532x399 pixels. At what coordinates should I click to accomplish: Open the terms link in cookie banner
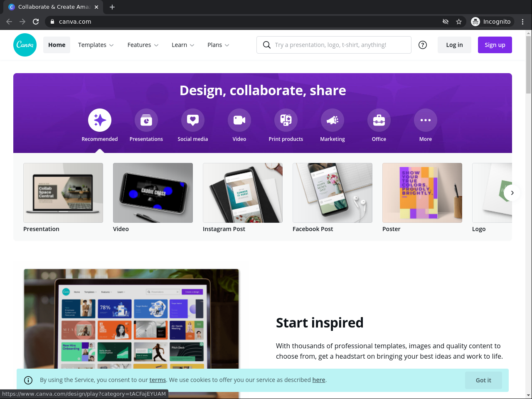pos(158,380)
